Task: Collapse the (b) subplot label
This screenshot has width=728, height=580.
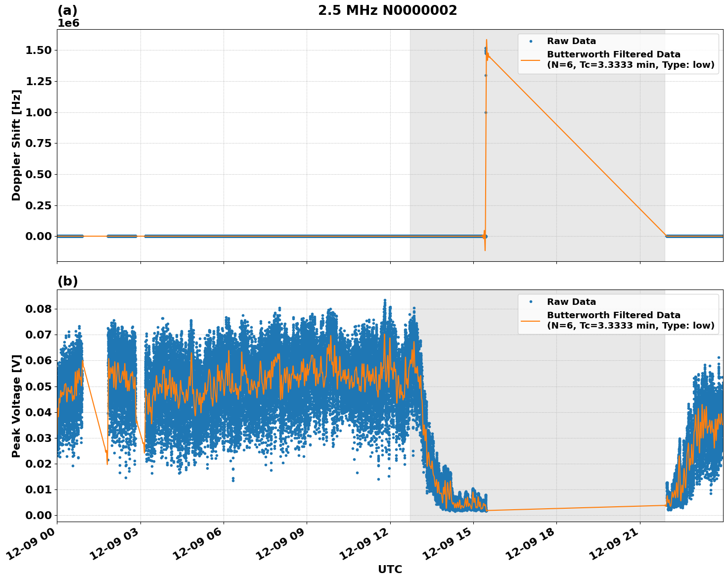Action: (68, 281)
